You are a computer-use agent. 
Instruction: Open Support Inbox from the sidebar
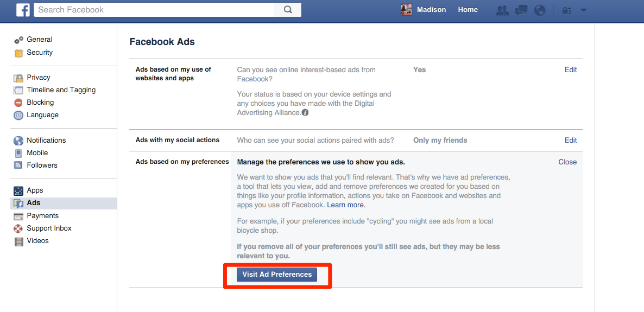point(49,228)
